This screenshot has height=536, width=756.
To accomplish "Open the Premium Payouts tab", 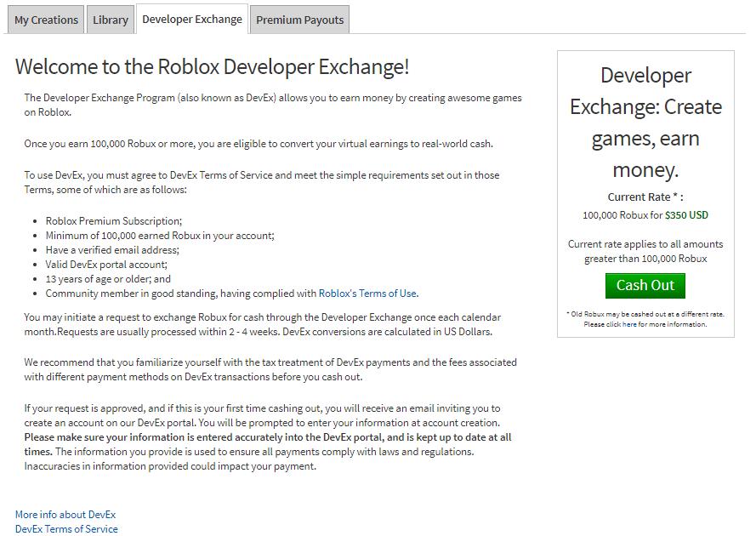I will tap(299, 20).
